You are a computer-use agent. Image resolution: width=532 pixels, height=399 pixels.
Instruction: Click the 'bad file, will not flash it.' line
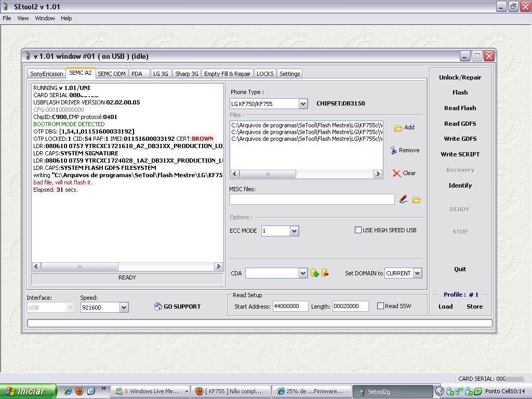(x=63, y=182)
